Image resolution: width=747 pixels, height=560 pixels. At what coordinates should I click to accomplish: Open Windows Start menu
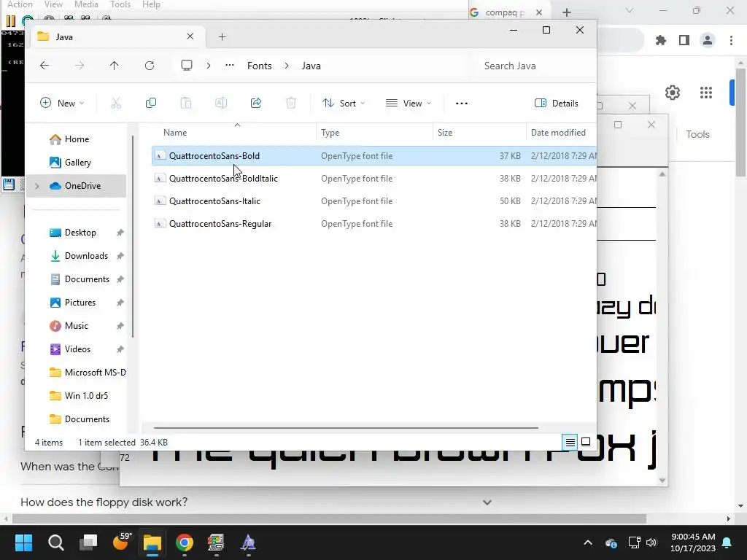pos(23,542)
